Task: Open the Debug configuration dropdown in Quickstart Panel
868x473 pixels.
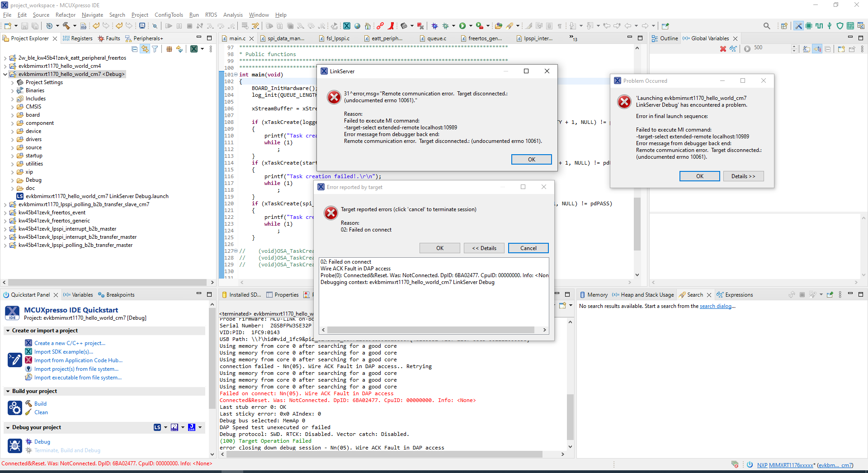Action: coord(165,427)
